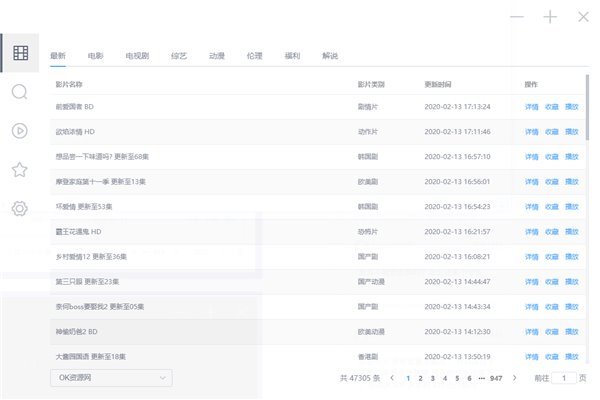Select the 动漫 tab
The image size is (600, 400).
pyautogui.click(x=217, y=55)
